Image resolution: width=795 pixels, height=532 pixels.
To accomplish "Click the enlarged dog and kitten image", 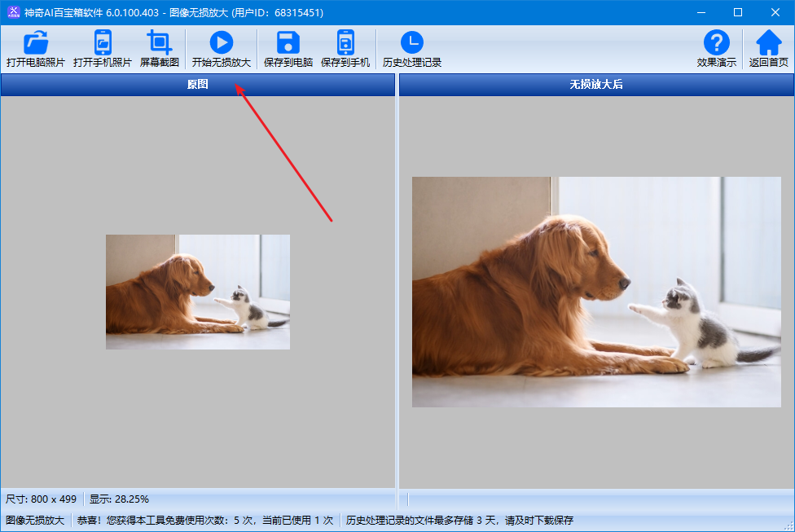I will 596,292.
